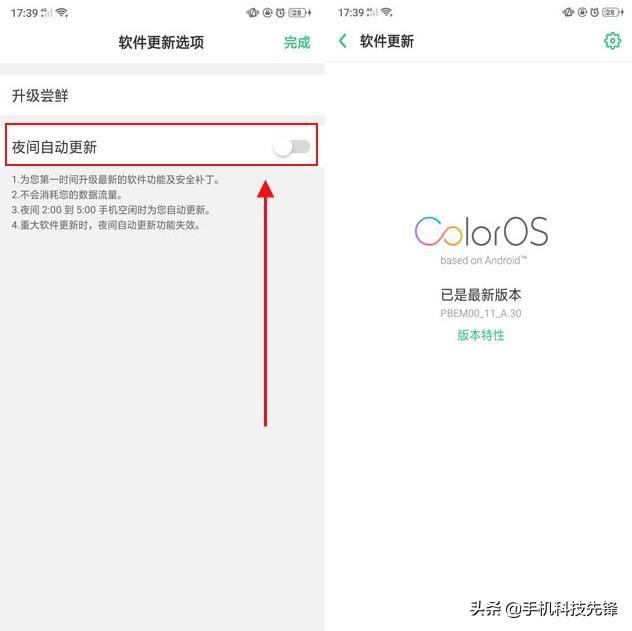The width and height of the screenshot is (632, 631).
Task: Go back using the green chevron arrow
Action: tap(343, 41)
